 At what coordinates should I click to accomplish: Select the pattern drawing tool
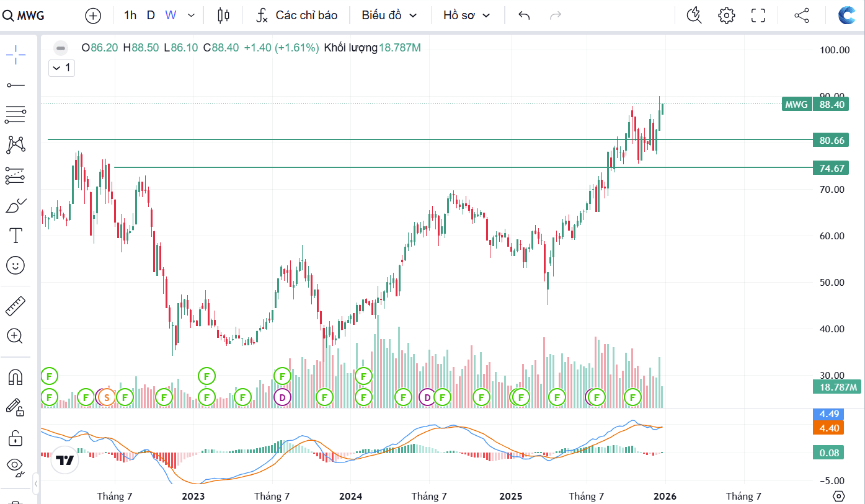click(16, 144)
